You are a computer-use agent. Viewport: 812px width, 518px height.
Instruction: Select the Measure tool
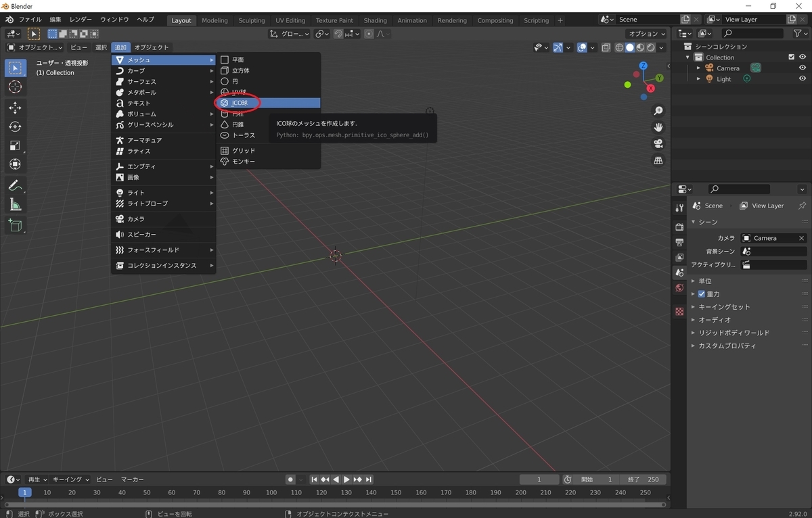[x=15, y=204]
